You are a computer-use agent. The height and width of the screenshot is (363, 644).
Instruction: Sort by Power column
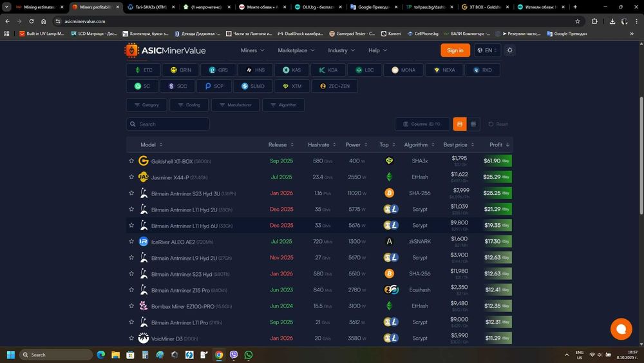(x=357, y=144)
